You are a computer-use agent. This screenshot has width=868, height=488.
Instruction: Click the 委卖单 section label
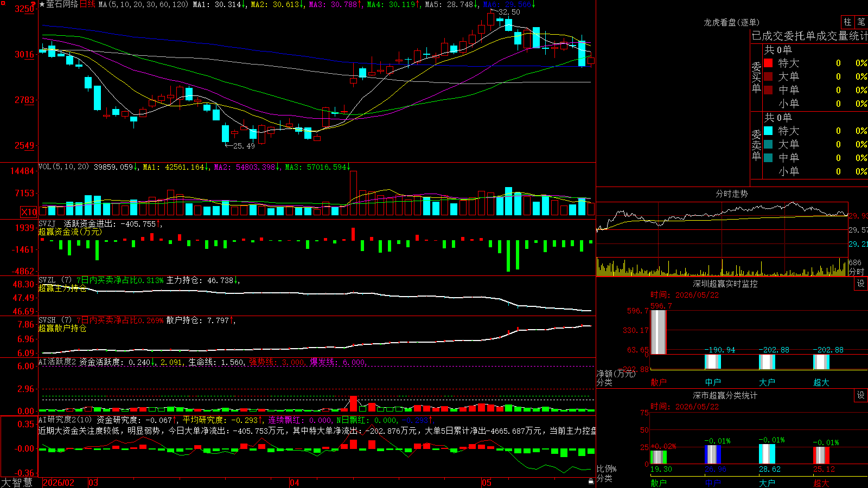756,144
